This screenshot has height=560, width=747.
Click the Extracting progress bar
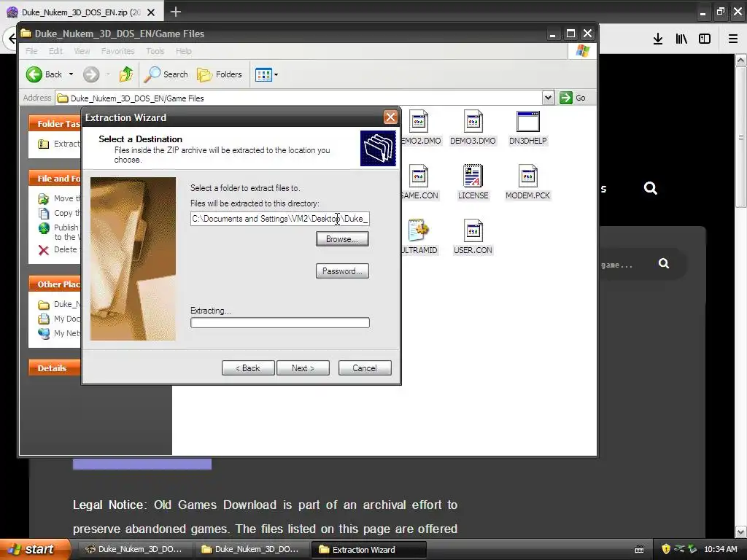[x=279, y=323]
